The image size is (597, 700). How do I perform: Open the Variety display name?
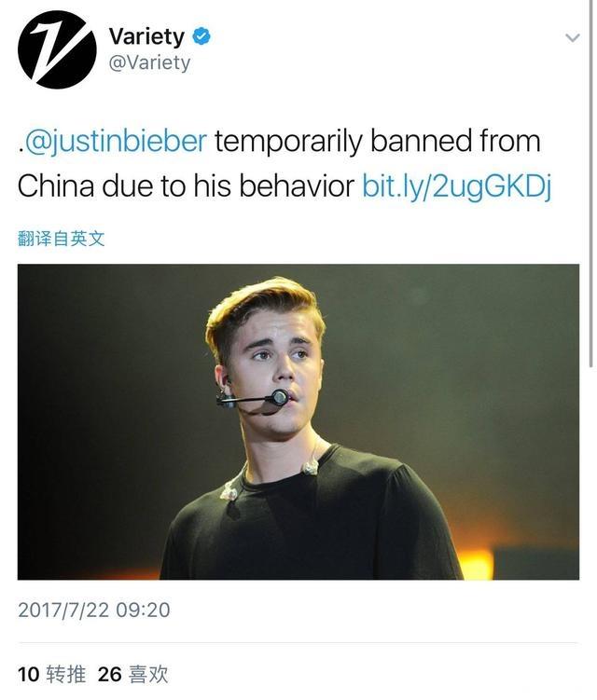point(146,36)
